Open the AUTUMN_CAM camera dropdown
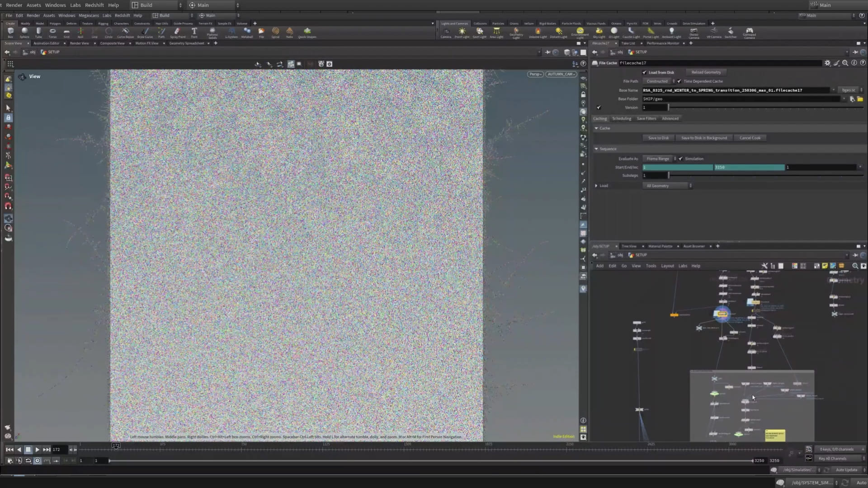Image resolution: width=868 pixels, height=488 pixels. tap(561, 74)
